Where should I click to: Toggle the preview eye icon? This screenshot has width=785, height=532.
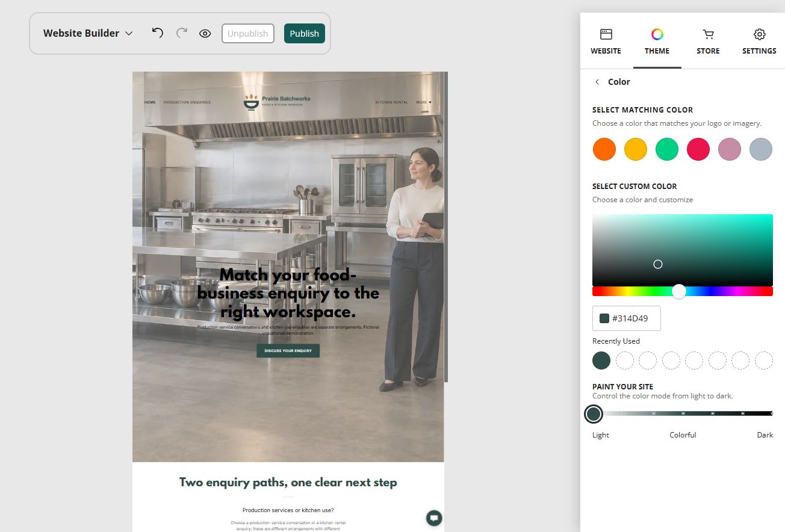click(x=205, y=34)
